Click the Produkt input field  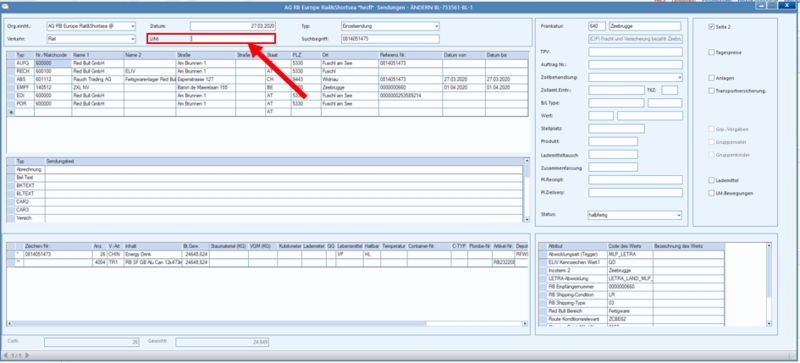[x=613, y=141]
